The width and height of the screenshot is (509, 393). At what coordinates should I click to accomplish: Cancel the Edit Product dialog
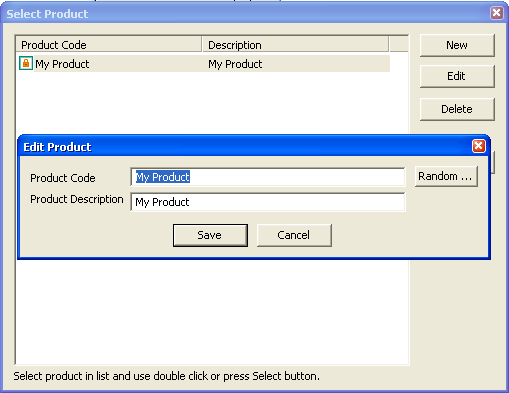point(294,235)
